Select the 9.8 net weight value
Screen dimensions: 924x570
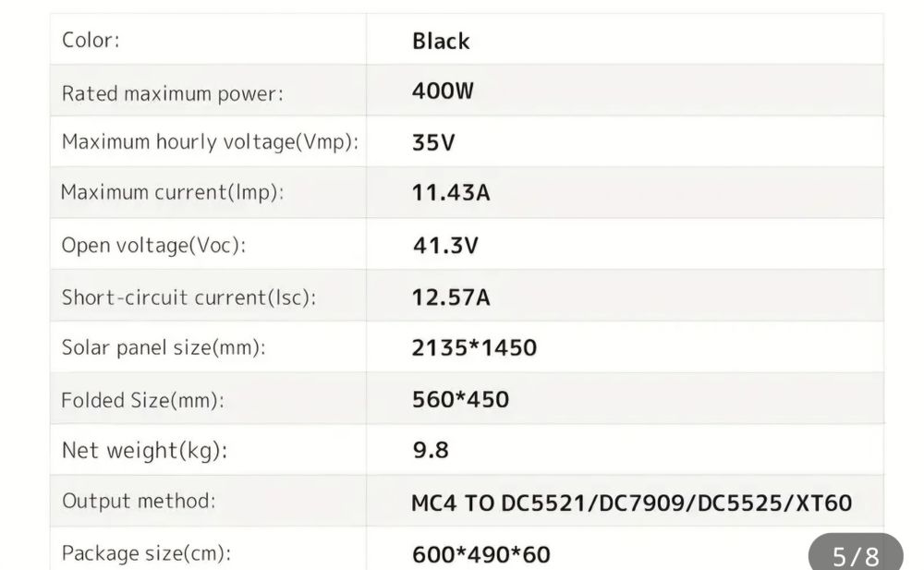pos(431,451)
